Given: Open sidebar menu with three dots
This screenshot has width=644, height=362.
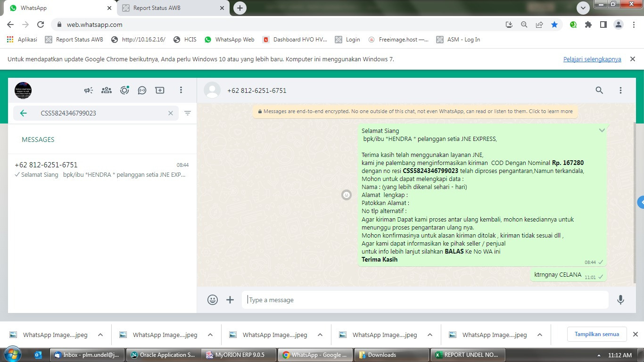Looking at the screenshot, I should [181, 90].
